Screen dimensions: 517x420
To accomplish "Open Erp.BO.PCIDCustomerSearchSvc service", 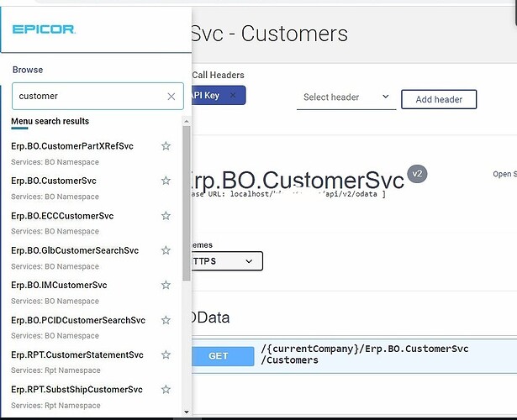I will point(78,321).
